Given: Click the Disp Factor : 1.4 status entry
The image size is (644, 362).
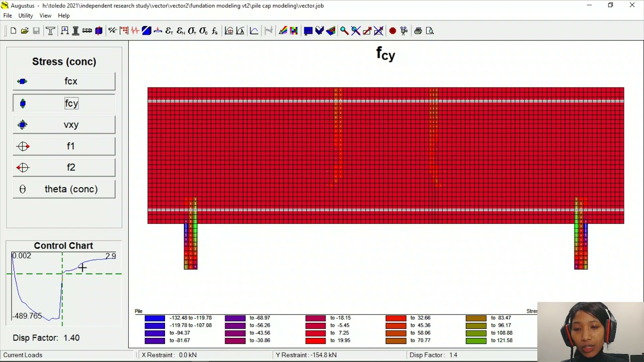Looking at the screenshot, I should tap(433, 355).
